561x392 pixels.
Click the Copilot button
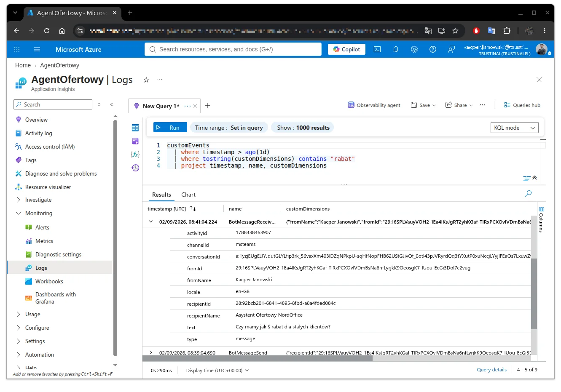coord(346,49)
